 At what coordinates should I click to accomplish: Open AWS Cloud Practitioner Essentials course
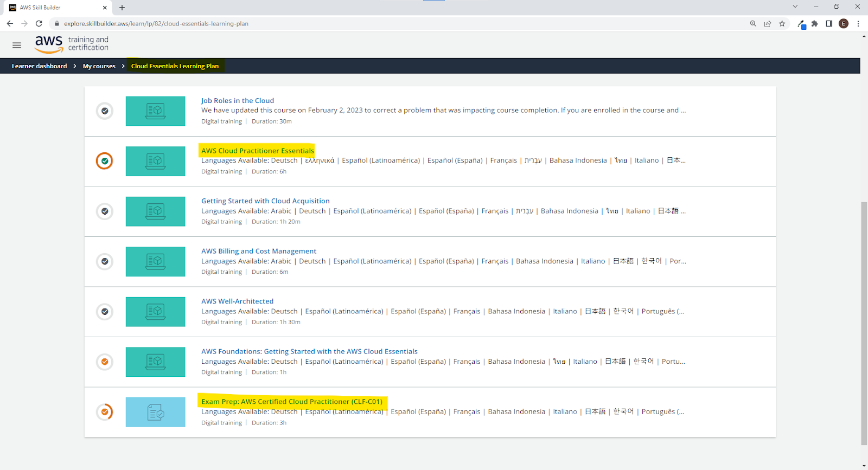pyautogui.click(x=258, y=151)
